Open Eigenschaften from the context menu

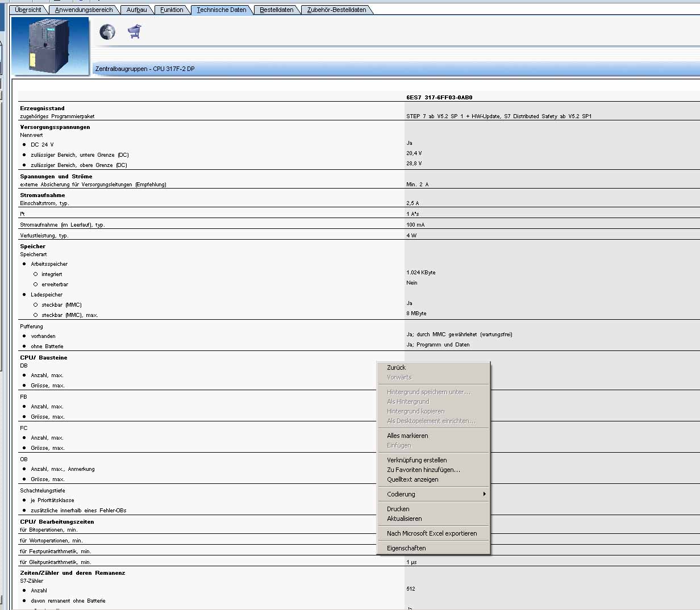click(434, 548)
